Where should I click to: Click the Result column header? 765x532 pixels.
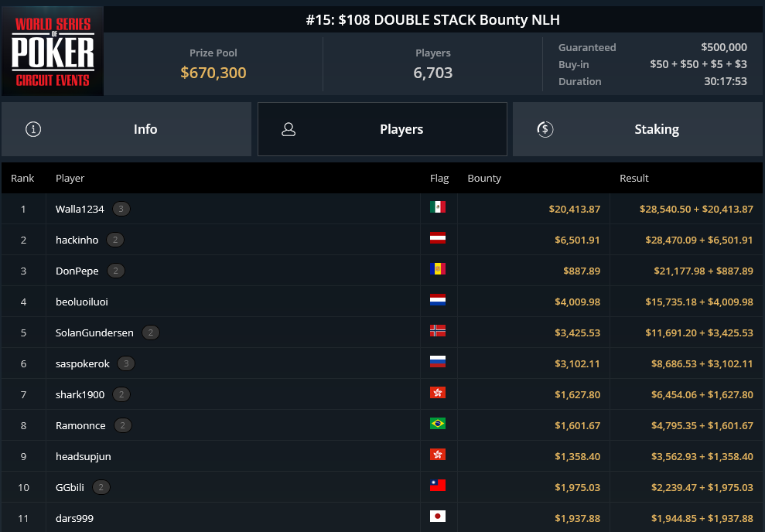[634, 179]
